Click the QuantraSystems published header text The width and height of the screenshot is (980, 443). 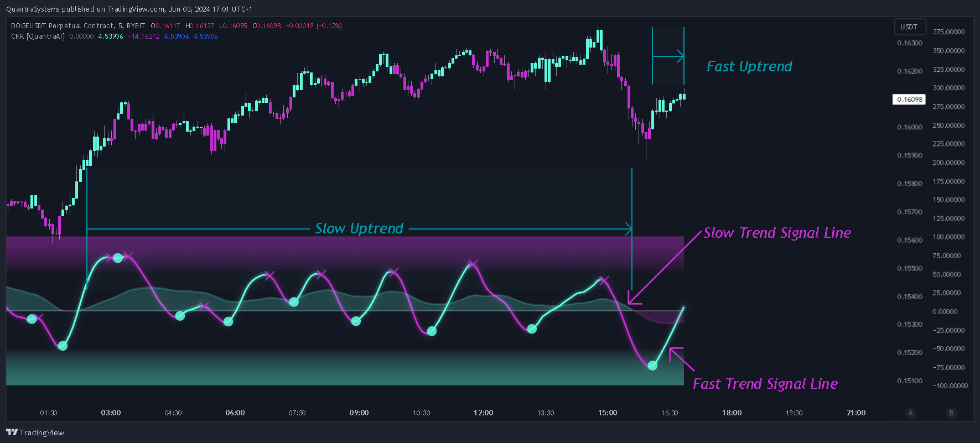click(129, 9)
